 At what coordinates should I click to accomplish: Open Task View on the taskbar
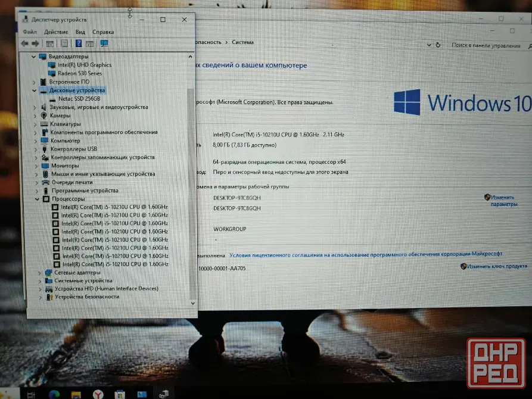click(31, 395)
